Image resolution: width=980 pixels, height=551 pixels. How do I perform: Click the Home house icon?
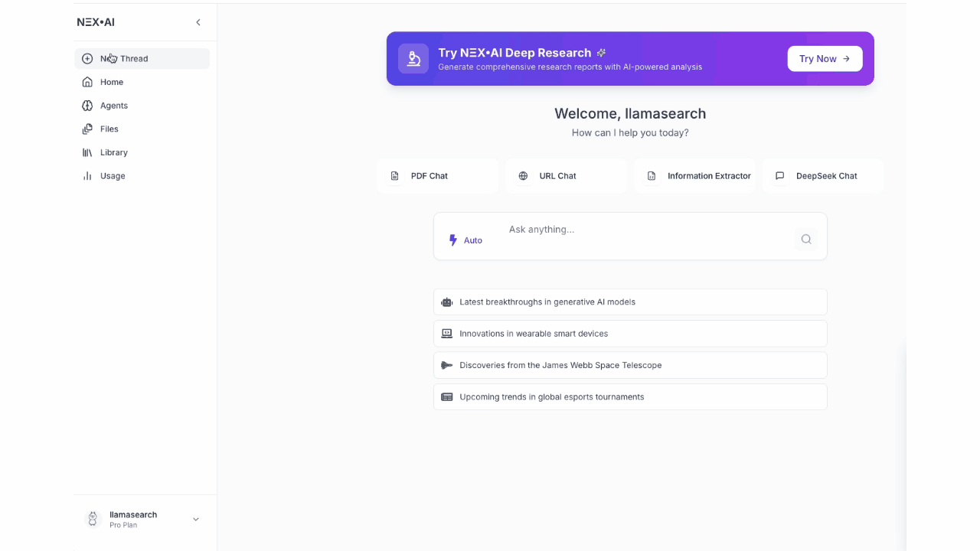tap(87, 82)
